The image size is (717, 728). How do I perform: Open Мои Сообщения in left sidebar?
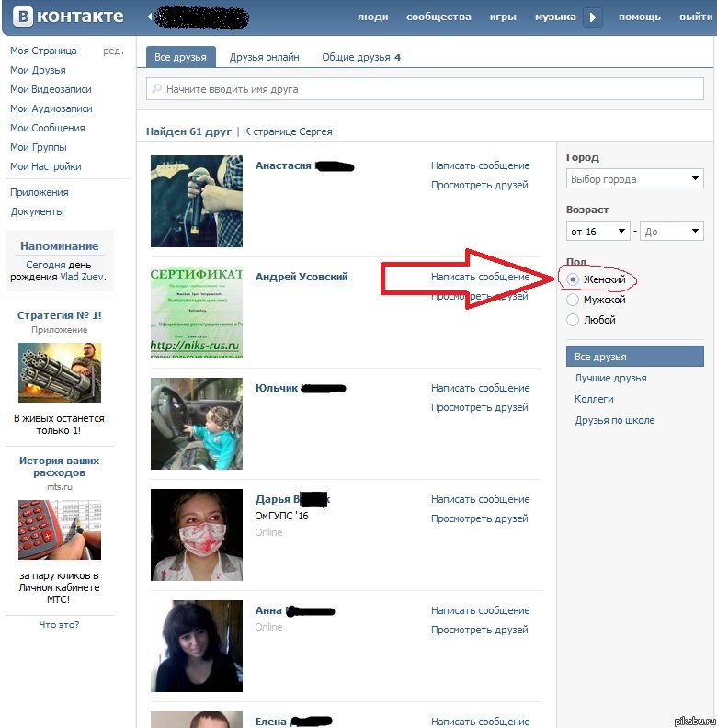[47, 128]
